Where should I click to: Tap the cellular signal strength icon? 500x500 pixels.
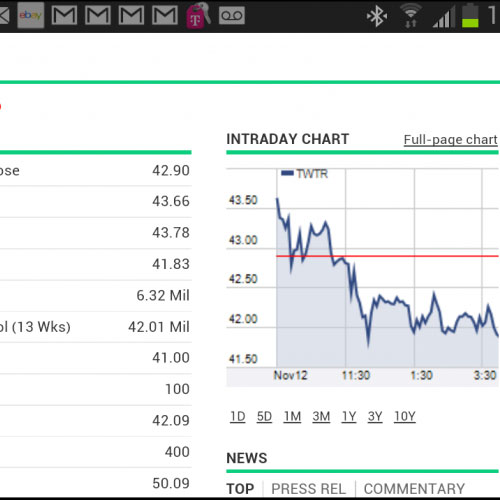444,17
